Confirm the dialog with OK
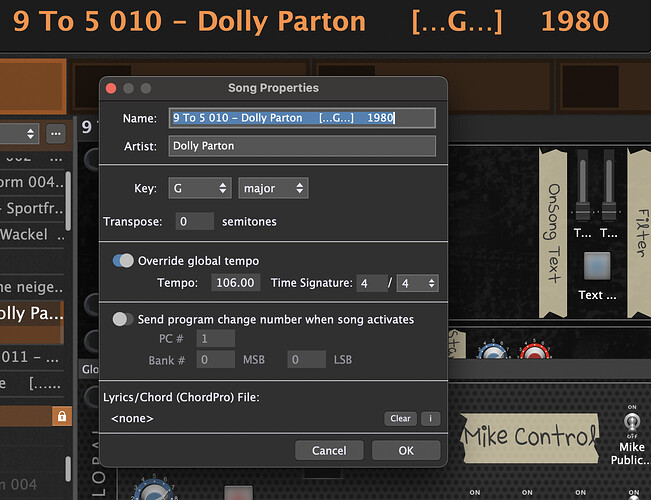651x500 pixels. (x=405, y=451)
